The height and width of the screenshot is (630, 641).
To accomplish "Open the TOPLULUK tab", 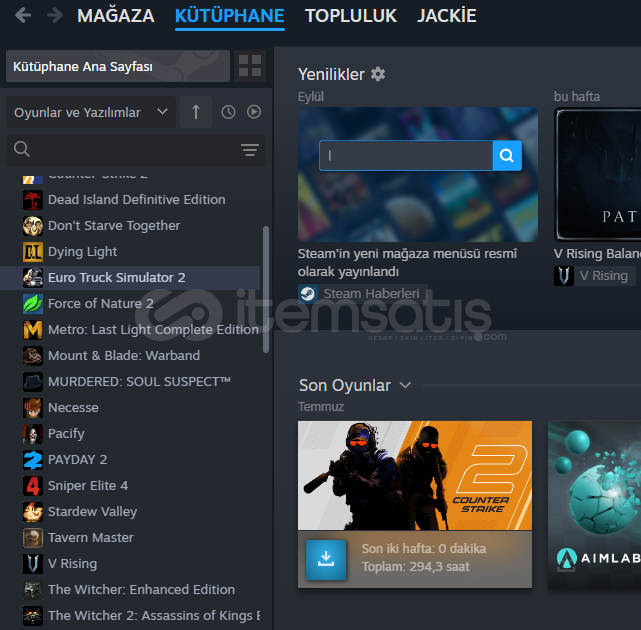I will pyautogui.click(x=351, y=16).
